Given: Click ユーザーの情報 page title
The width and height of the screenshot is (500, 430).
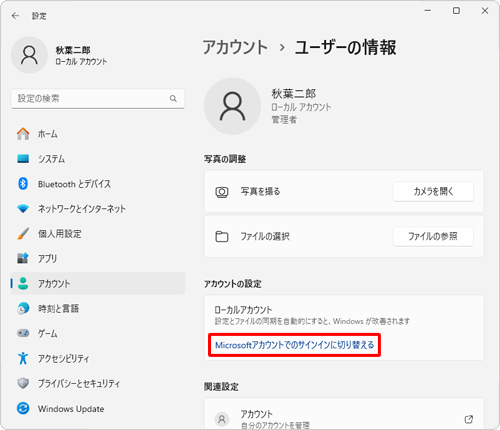Looking at the screenshot, I should tap(346, 47).
